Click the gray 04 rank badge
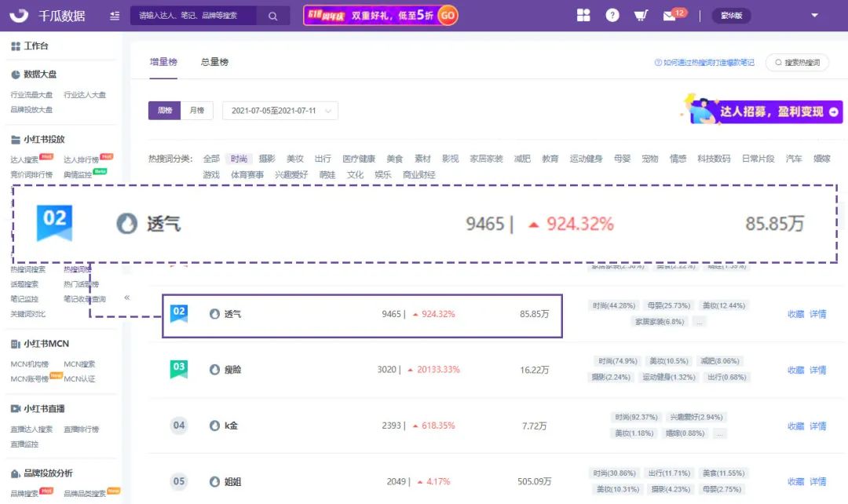848x504 pixels. [x=179, y=425]
